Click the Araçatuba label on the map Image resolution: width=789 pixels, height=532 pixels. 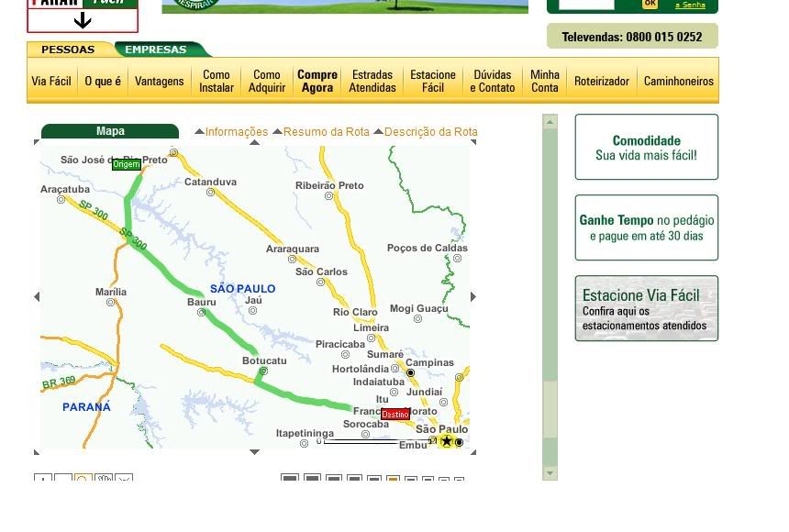click(x=65, y=189)
